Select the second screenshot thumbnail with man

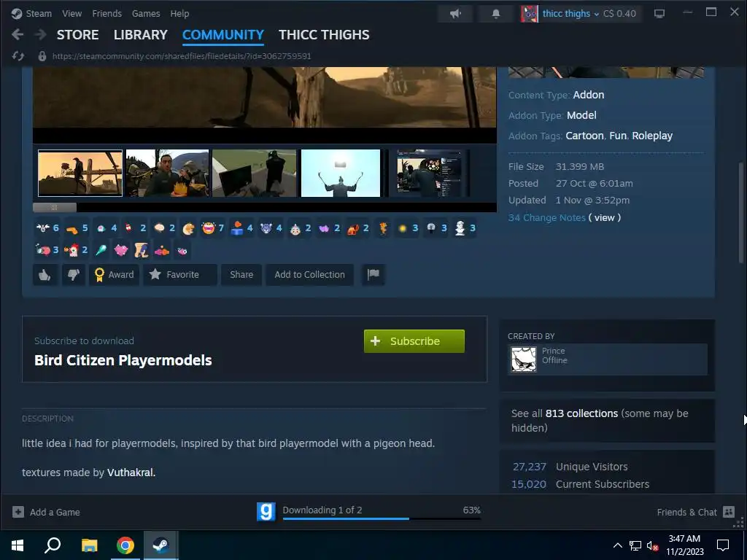click(x=167, y=173)
